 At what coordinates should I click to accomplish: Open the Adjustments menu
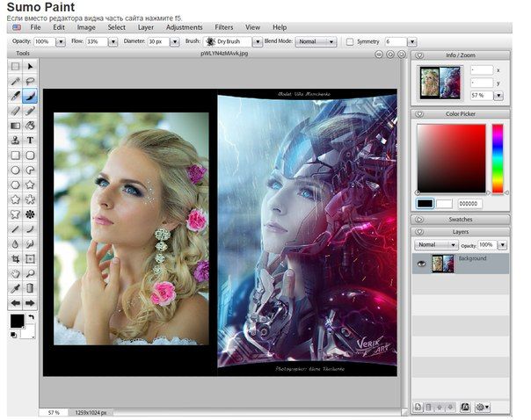coord(185,27)
